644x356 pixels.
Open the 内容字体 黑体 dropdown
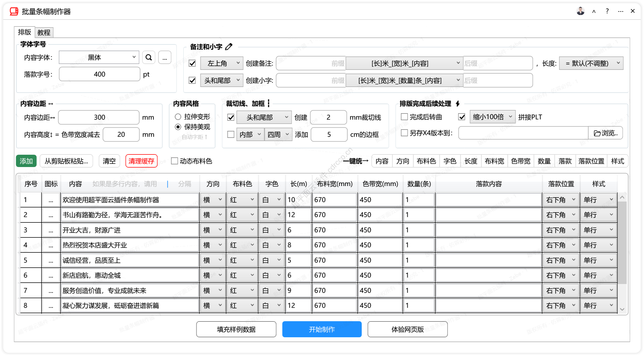pyautogui.click(x=99, y=58)
